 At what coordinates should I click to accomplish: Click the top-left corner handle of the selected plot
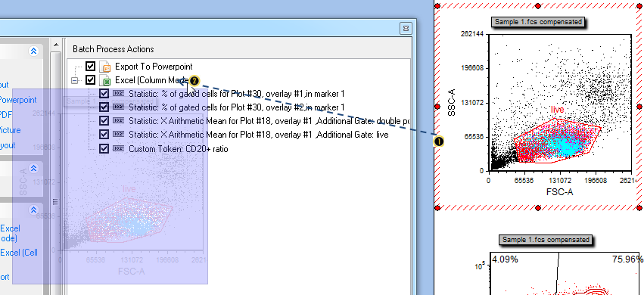[437, 6]
